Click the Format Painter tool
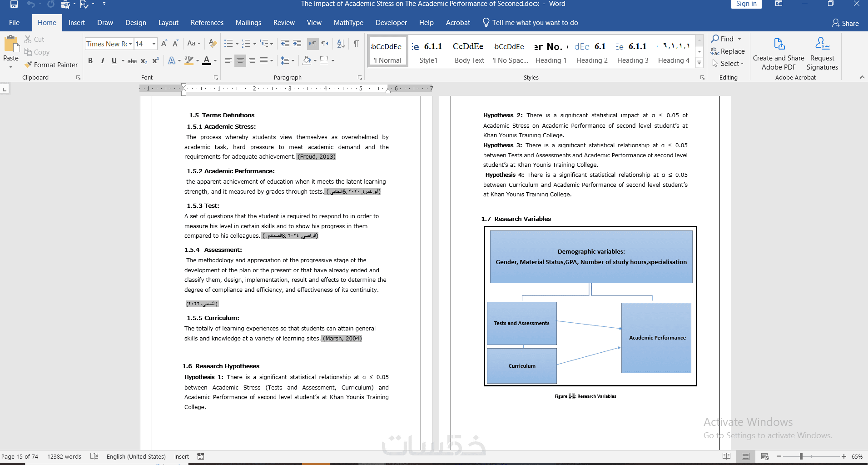Screen dimensions: 868x465 coord(51,65)
